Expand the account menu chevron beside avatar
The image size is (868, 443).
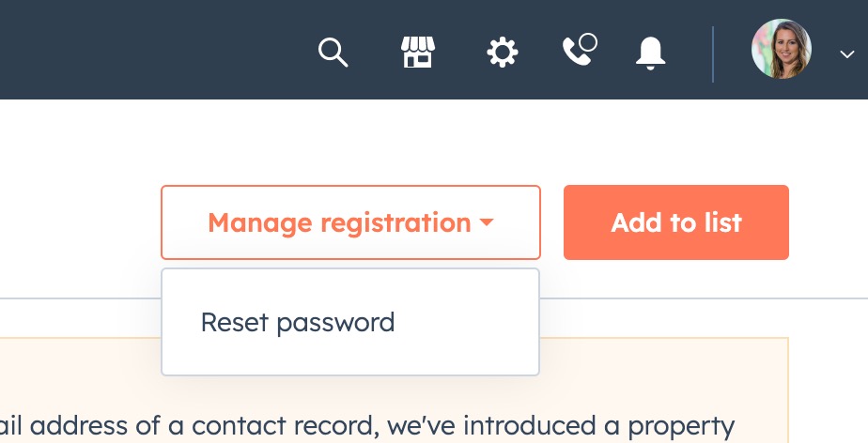845,54
